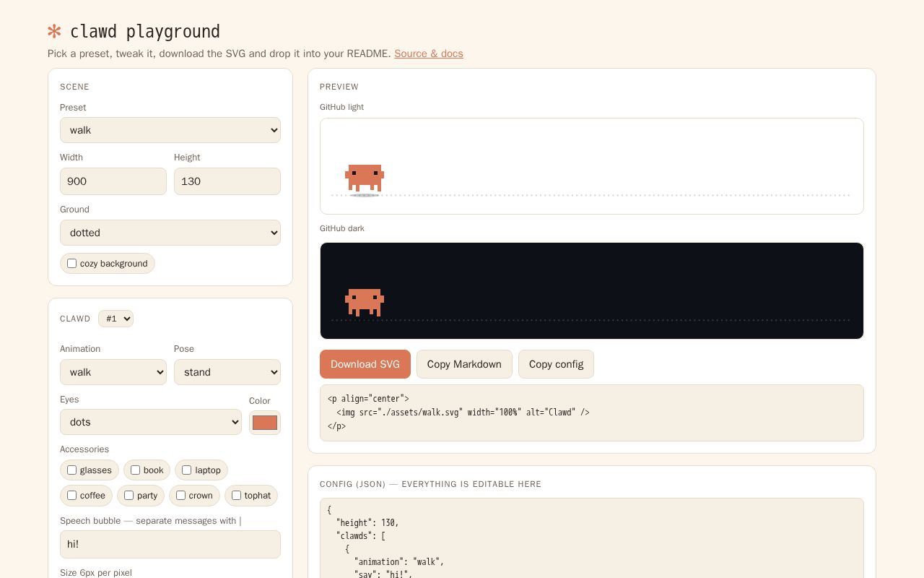Click the orange asterisk logo icon
Screen dimensions: 924x578
[x=54, y=31]
